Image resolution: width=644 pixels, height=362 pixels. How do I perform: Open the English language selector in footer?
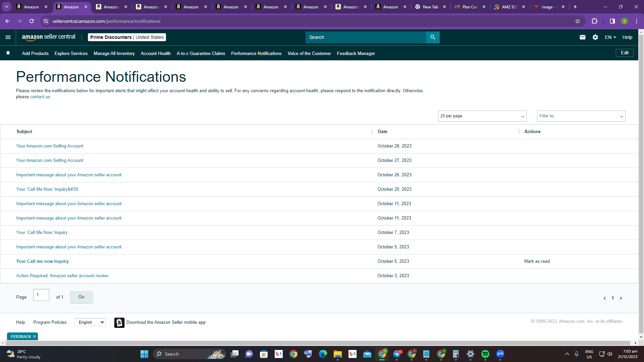pos(90,322)
